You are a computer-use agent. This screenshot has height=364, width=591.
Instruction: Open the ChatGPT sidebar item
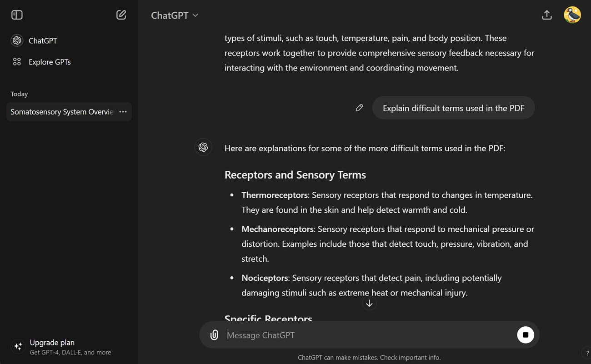[69, 40]
